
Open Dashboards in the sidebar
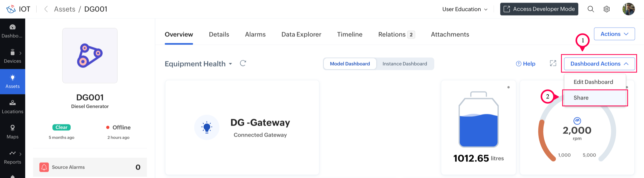point(13,31)
